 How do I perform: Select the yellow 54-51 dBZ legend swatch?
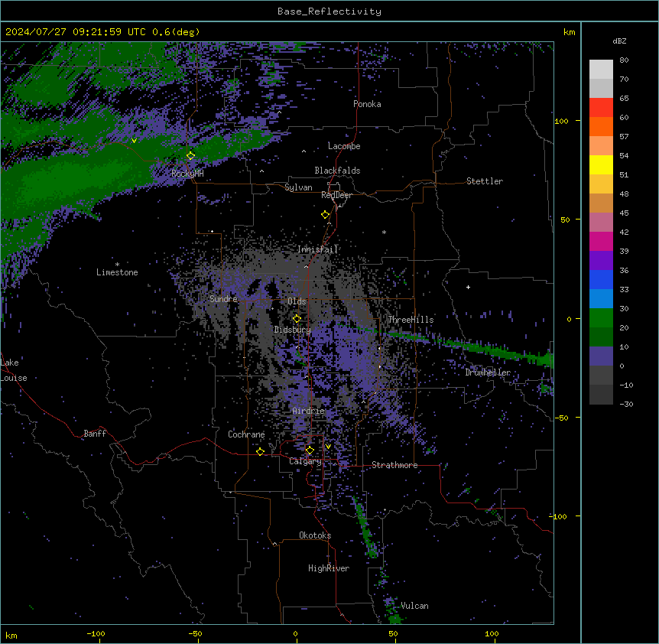(601, 164)
